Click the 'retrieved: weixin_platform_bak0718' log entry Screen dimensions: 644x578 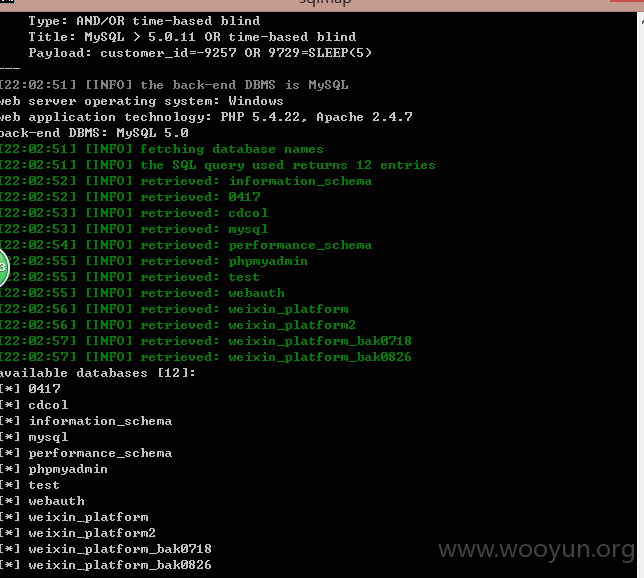206,341
